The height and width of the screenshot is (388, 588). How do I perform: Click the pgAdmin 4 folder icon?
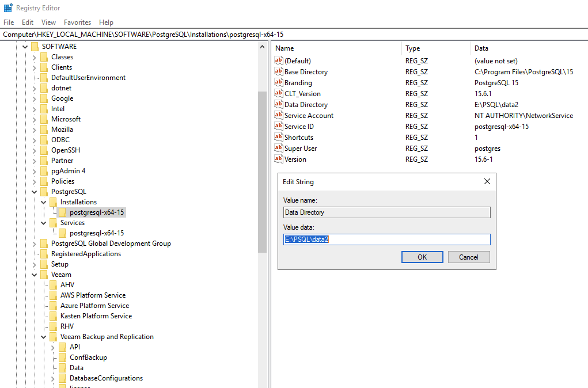[x=45, y=170]
